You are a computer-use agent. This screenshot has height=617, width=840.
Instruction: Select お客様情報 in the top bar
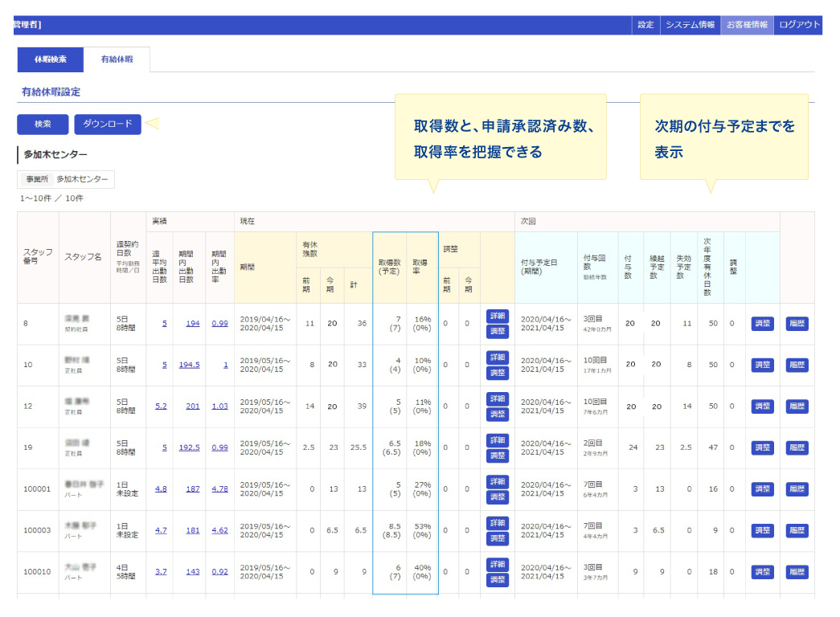click(747, 25)
